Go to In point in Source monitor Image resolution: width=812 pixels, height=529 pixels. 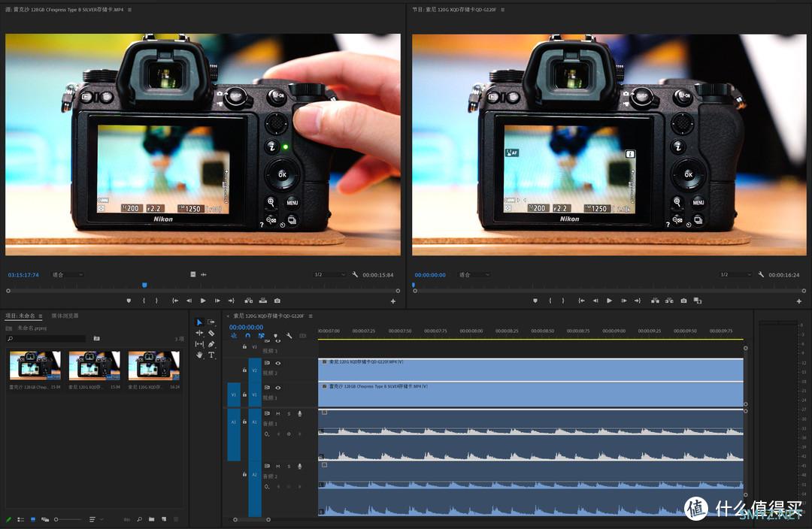click(x=175, y=301)
